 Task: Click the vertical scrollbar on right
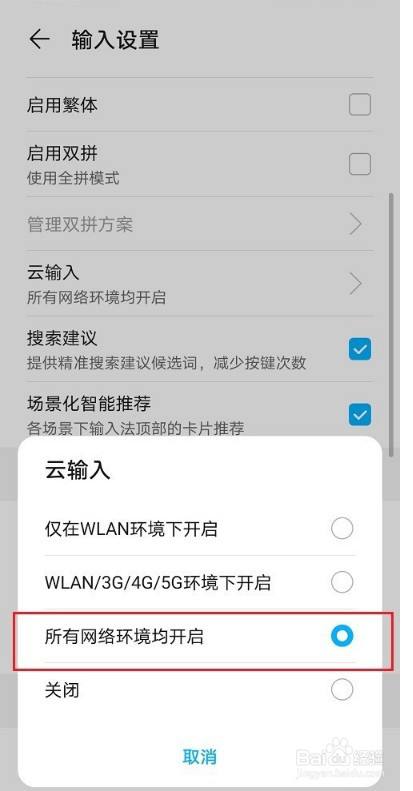pyautogui.click(x=390, y=325)
